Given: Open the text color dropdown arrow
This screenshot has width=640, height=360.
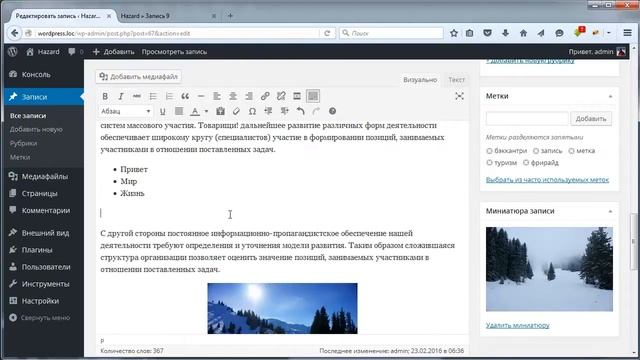Looking at the screenshot, I should [x=207, y=111].
